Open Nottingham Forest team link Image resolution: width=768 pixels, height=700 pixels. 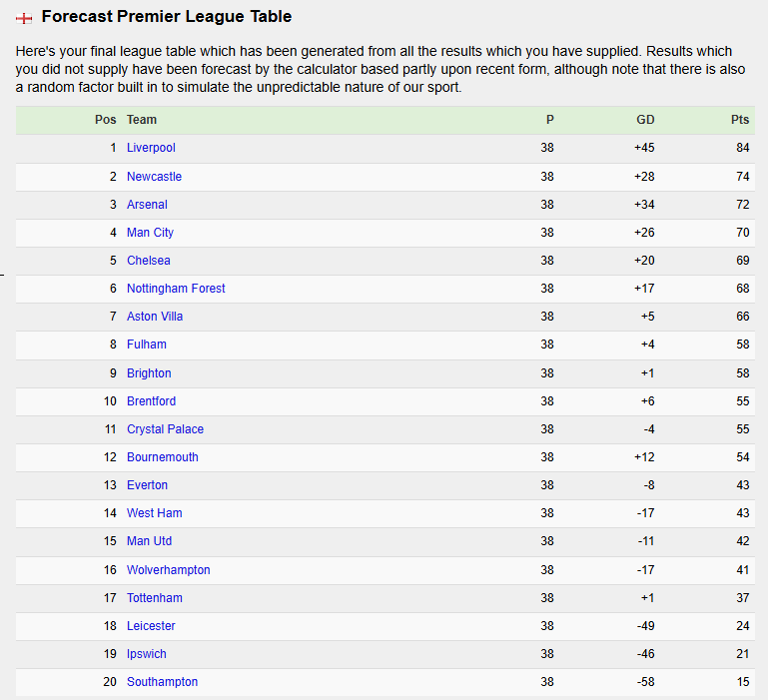click(176, 288)
